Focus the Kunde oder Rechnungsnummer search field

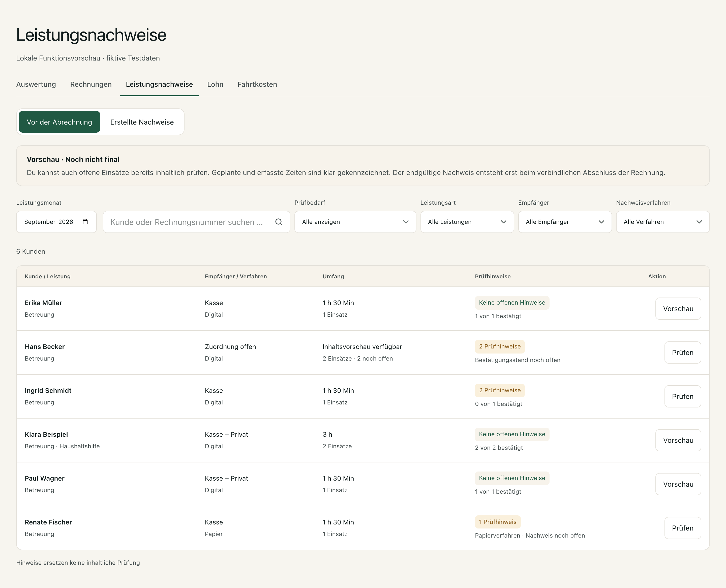click(196, 222)
